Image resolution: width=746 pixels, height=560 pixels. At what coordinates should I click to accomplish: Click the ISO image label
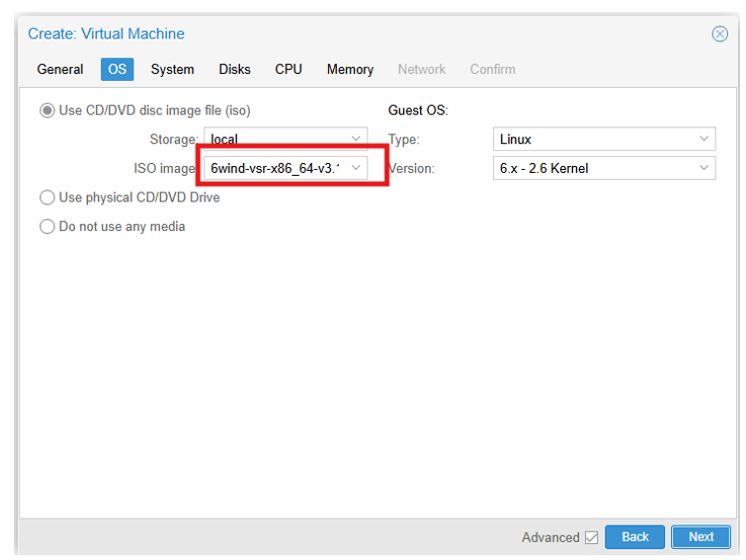tap(165, 168)
